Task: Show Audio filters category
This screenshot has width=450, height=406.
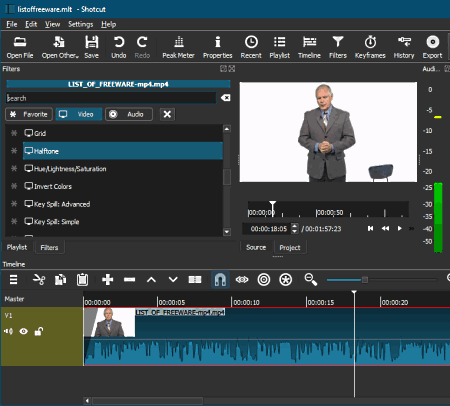Action: point(129,114)
